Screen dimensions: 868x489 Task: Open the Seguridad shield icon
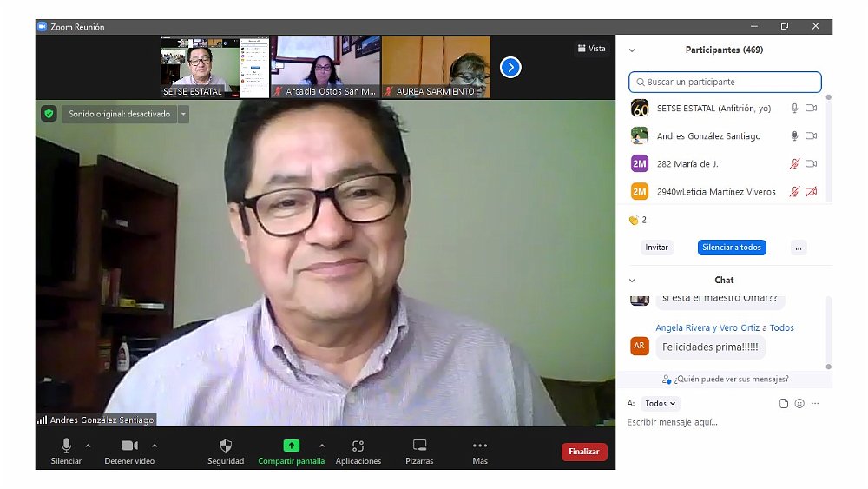click(226, 446)
